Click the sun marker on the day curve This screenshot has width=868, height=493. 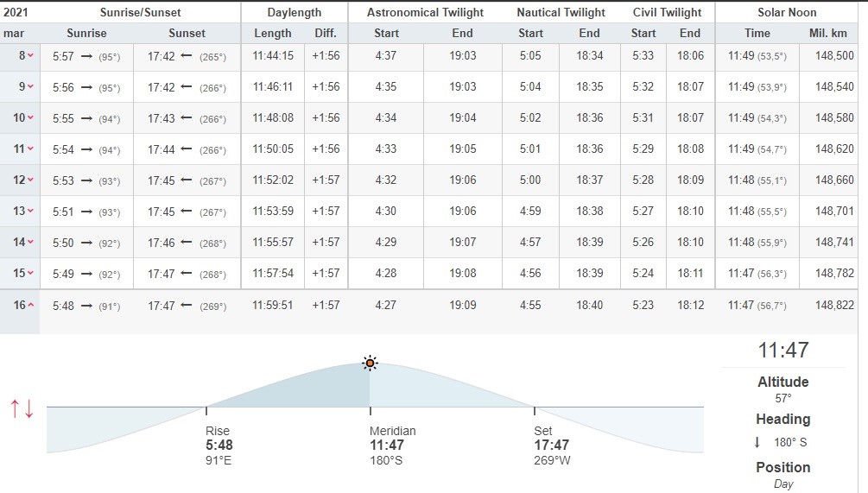click(370, 363)
